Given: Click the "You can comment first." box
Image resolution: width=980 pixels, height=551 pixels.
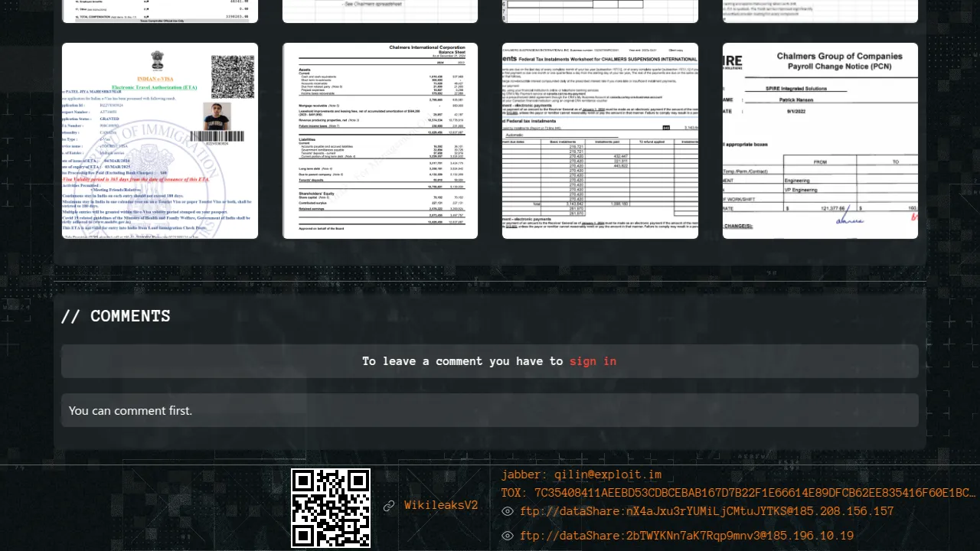Looking at the screenshot, I should 490,411.
